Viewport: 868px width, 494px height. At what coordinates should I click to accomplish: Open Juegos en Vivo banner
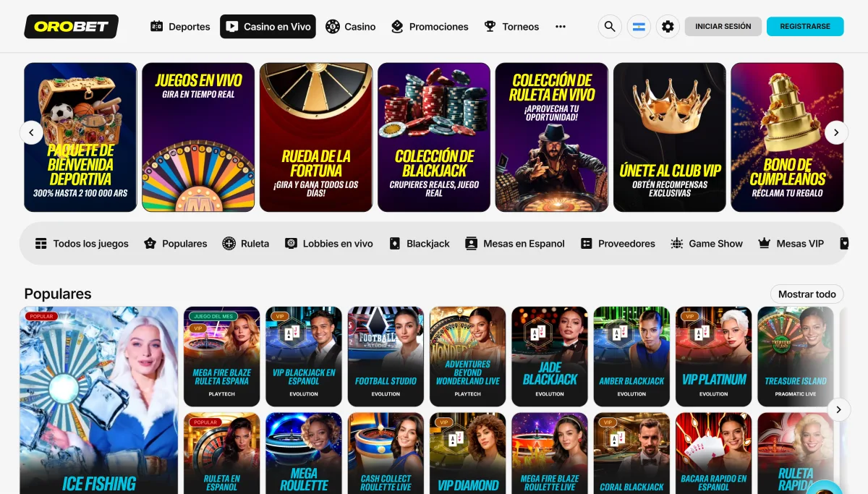[198, 137]
